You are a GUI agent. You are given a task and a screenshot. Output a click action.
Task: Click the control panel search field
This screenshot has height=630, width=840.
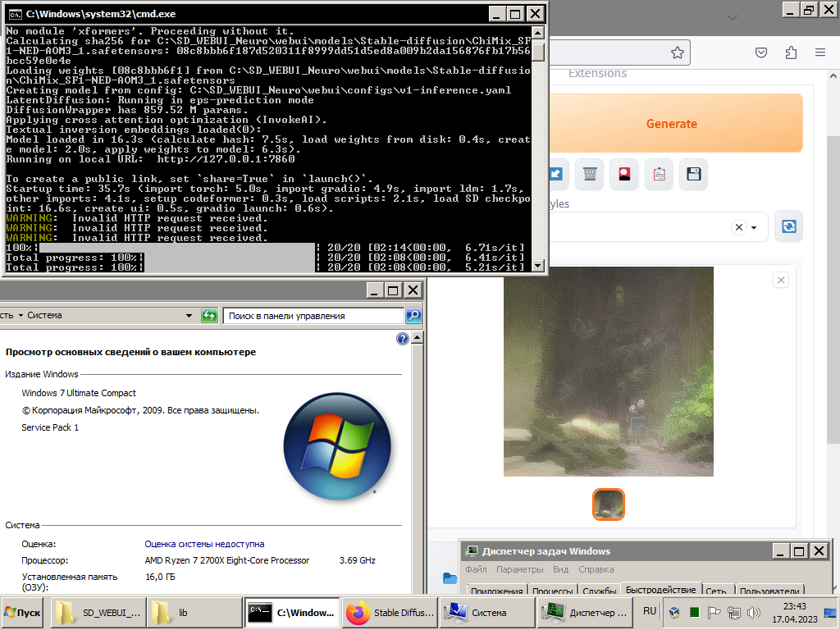coord(313,316)
